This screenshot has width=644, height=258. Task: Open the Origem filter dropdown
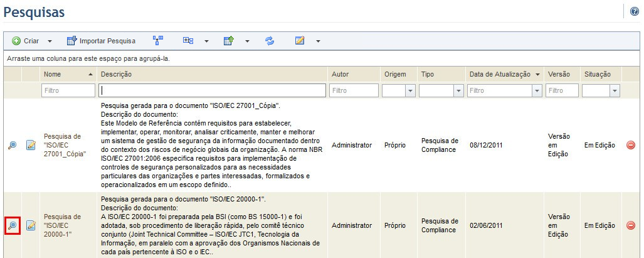[410, 91]
